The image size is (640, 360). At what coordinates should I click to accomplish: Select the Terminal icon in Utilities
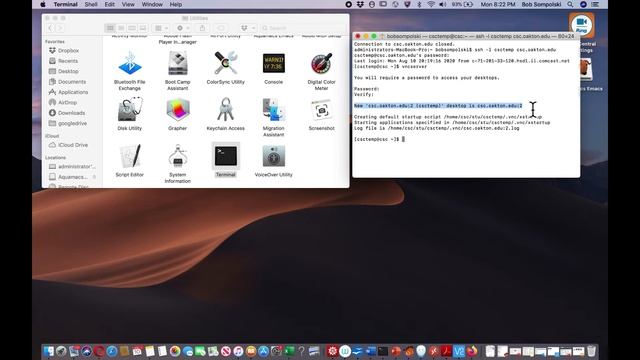coord(226,156)
